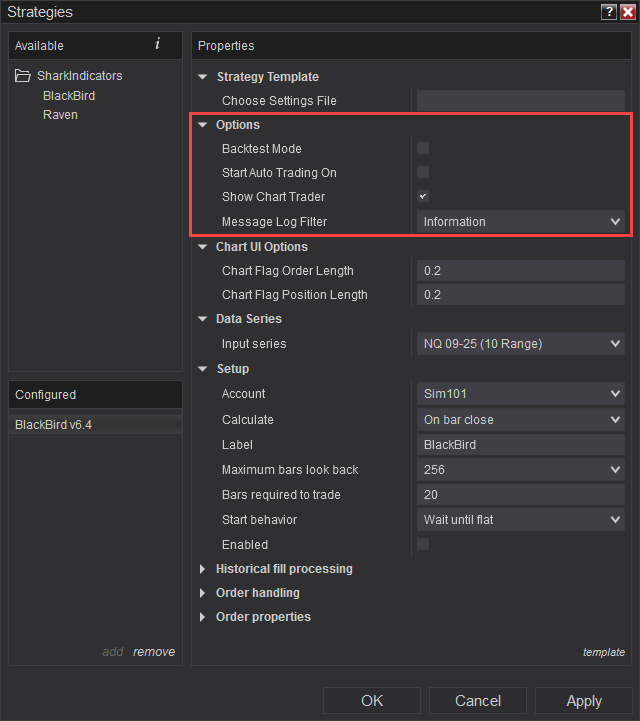
Task: Expand Historical fill processing section
Action: tap(202, 569)
